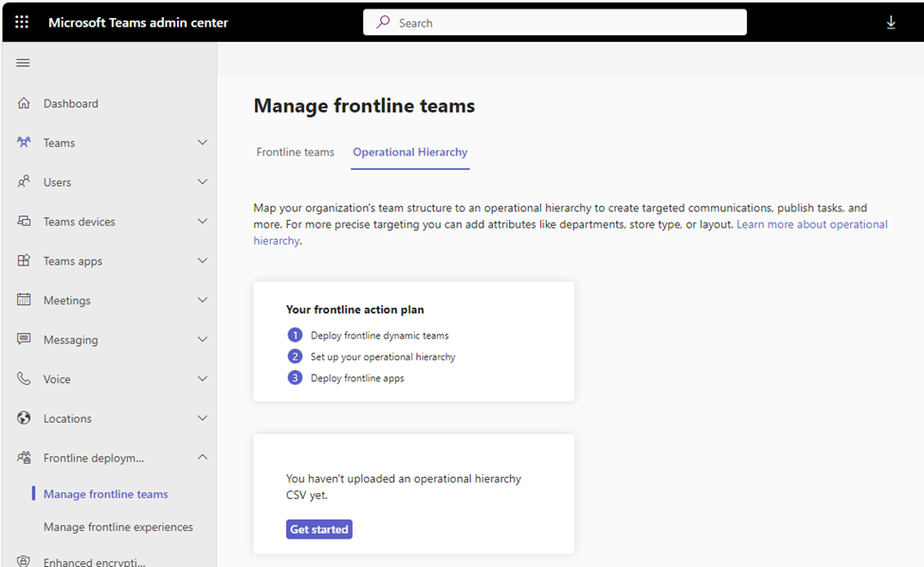Switch to the Frontline teams tab
Viewport: 924px width, 567px height.
(x=296, y=152)
